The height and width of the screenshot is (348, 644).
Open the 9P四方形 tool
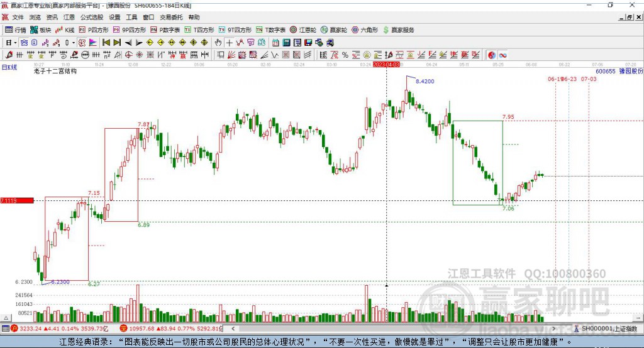click(x=130, y=30)
